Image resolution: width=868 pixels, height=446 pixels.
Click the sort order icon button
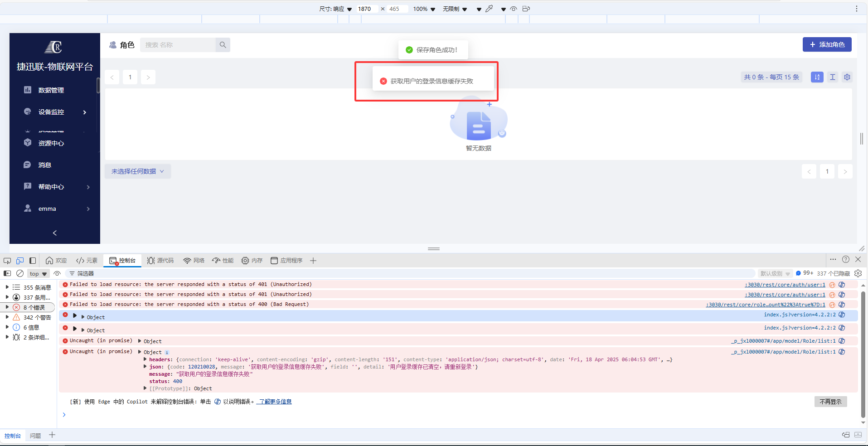(817, 77)
